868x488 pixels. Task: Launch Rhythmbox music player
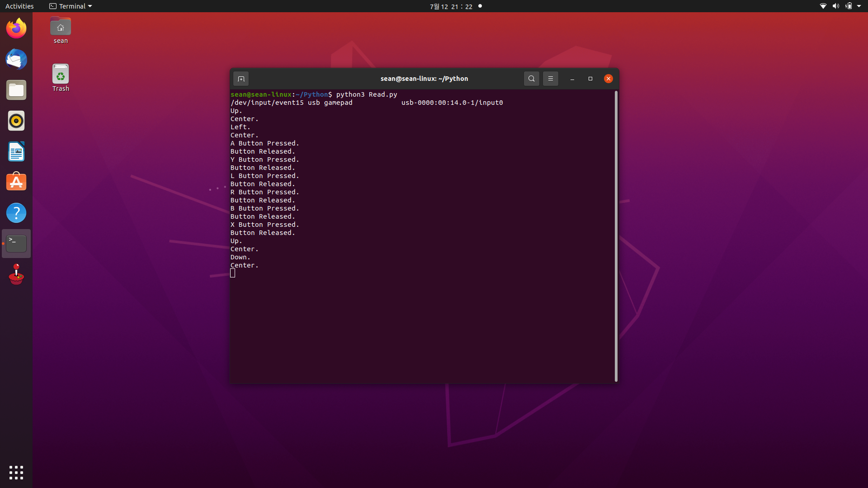pyautogui.click(x=16, y=121)
